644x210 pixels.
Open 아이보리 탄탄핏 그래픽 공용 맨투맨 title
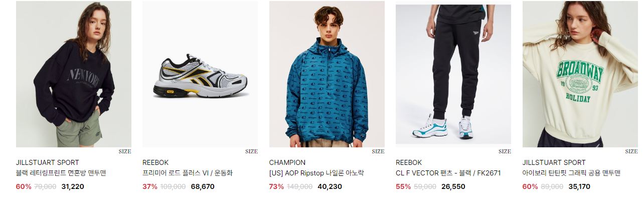point(572,173)
